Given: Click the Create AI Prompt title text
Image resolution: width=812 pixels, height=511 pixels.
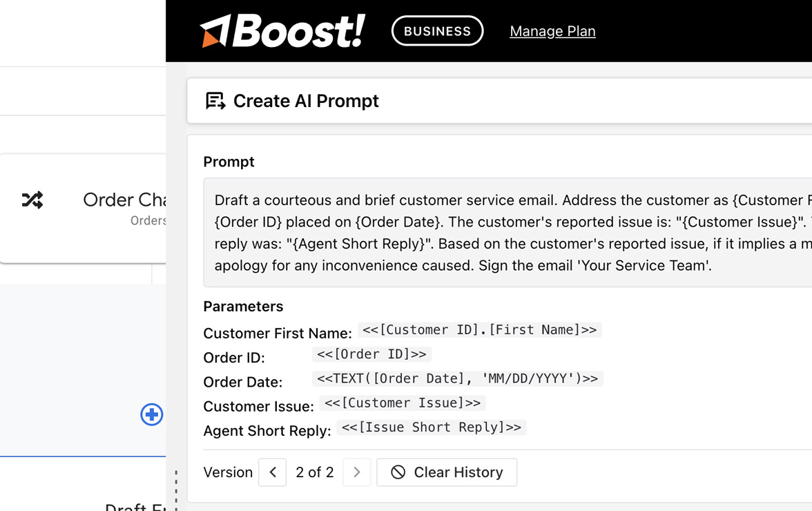Looking at the screenshot, I should click(x=306, y=101).
